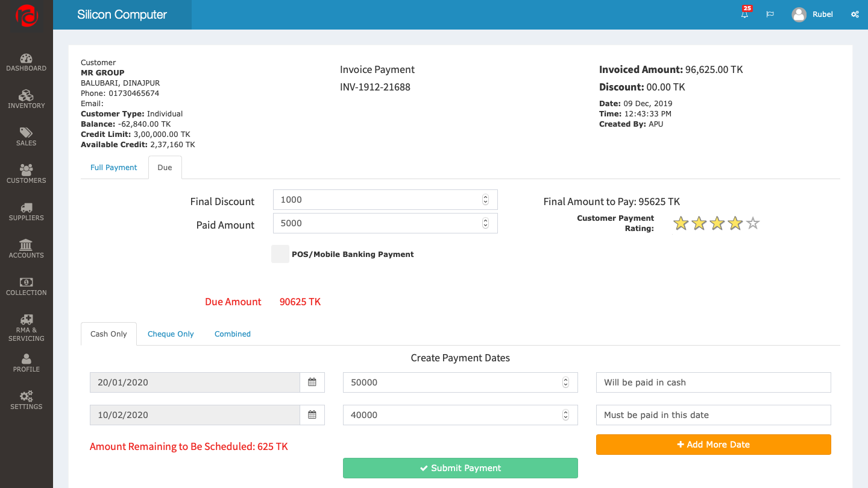Click the 'Will be paid in cash' note field
868x488 pixels.
[x=713, y=382]
